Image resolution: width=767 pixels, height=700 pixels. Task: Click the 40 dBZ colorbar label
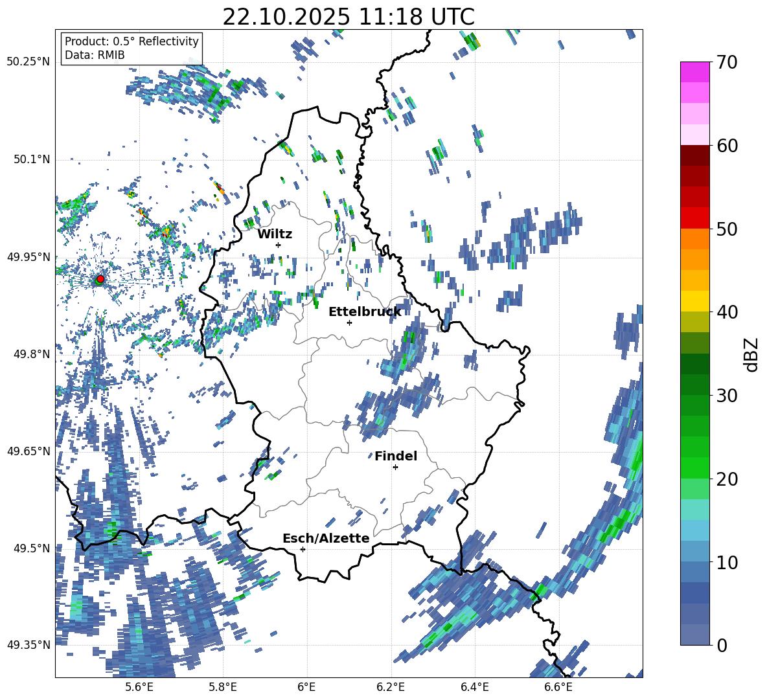click(726, 312)
